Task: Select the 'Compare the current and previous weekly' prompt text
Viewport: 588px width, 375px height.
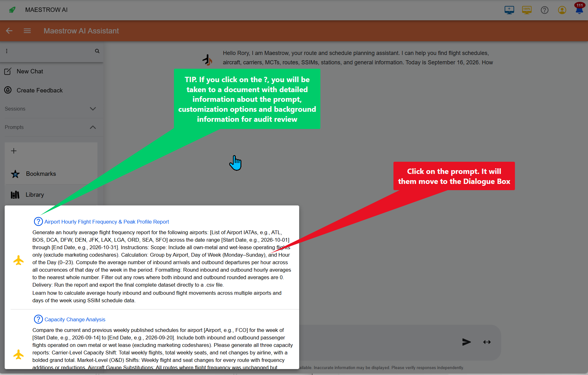Action: (163, 349)
